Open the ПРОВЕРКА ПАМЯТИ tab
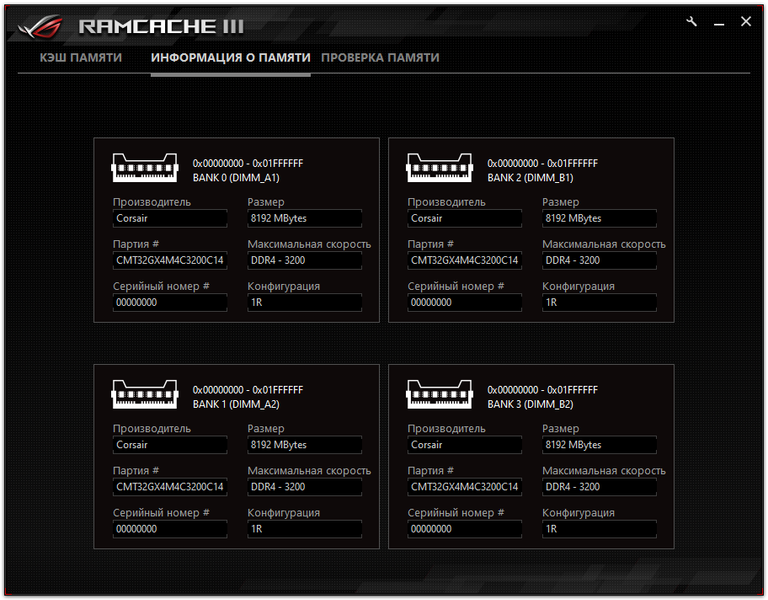Viewport: 768px width, 600px height. 380,58
